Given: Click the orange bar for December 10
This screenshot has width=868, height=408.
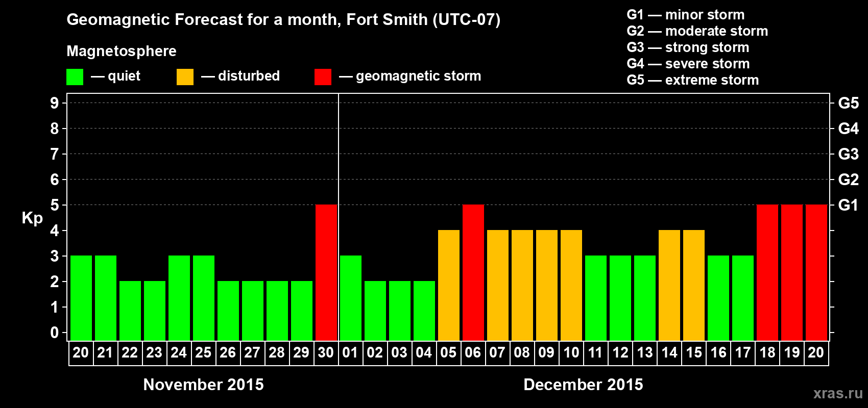Looking at the screenshot, I should click(571, 285).
